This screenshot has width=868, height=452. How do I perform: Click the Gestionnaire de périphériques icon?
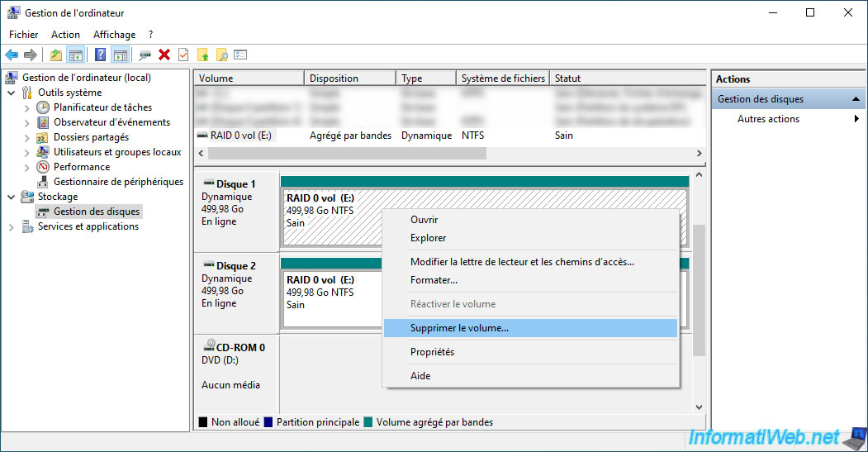tap(43, 182)
